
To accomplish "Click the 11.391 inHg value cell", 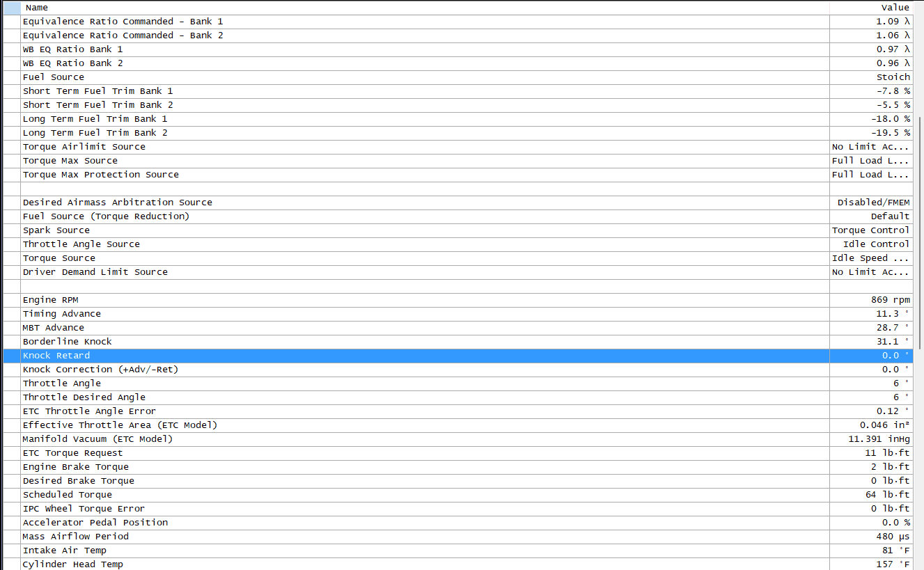I will click(871, 439).
